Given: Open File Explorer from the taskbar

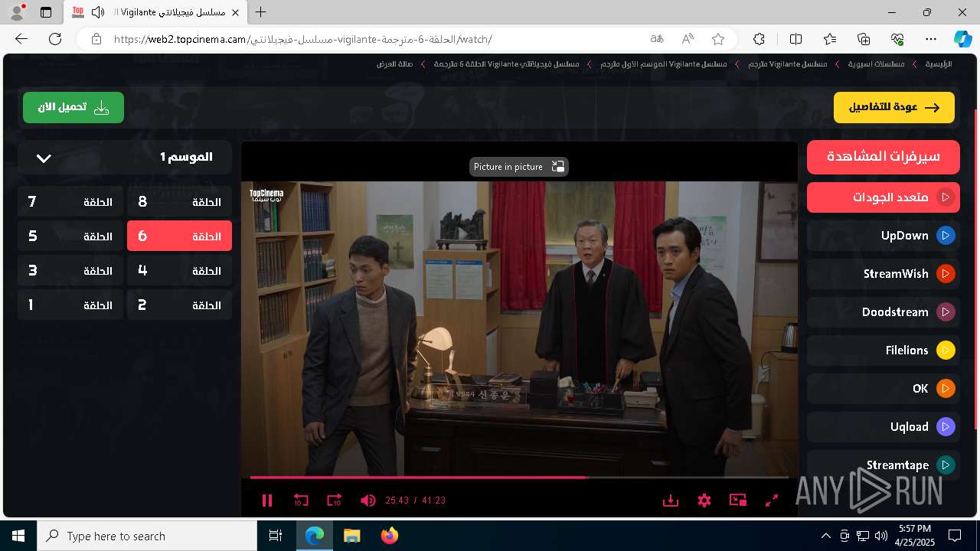Looking at the screenshot, I should pos(351,536).
